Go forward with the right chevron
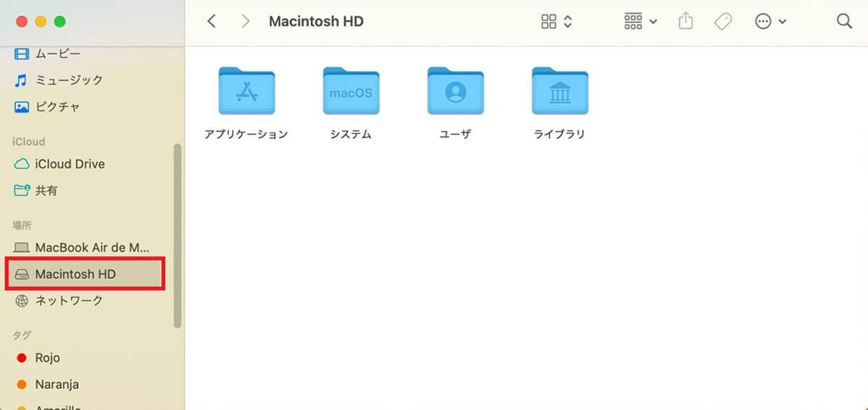This screenshot has width=868, height=410. coord(245,22)
